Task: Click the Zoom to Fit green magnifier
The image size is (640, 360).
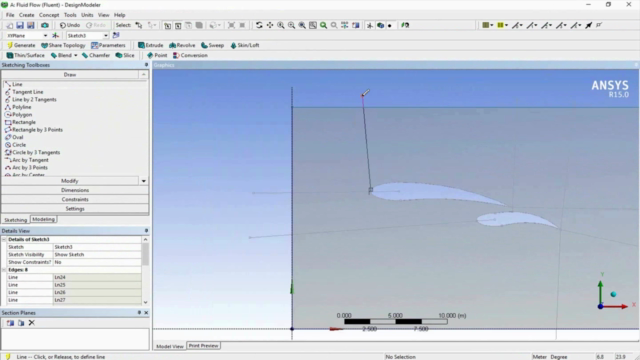Action: [x=323, y=25]
